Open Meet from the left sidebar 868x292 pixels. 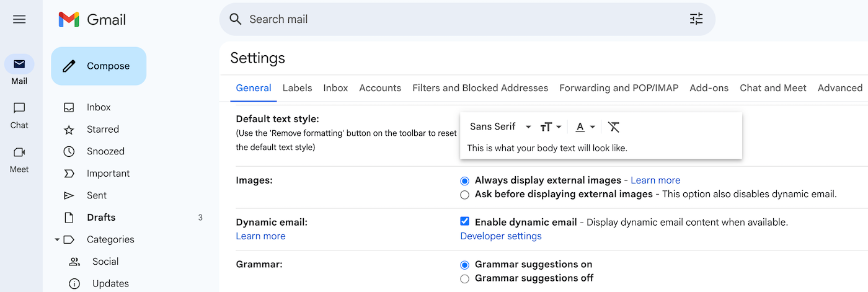pos(19,159)
